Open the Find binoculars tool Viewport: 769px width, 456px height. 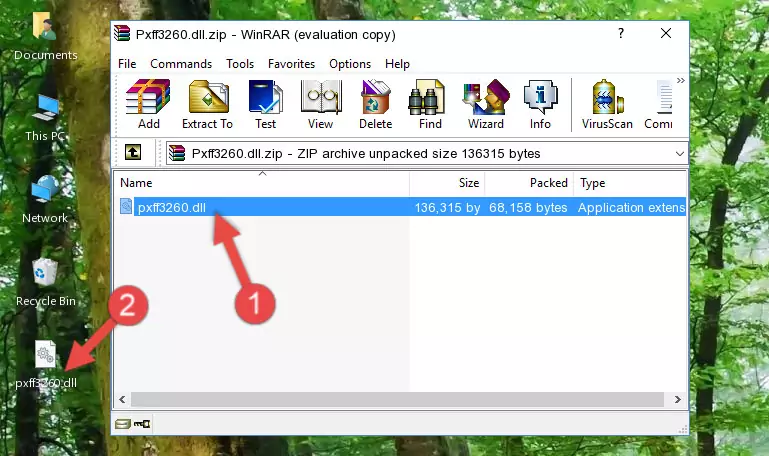(430, 104)
